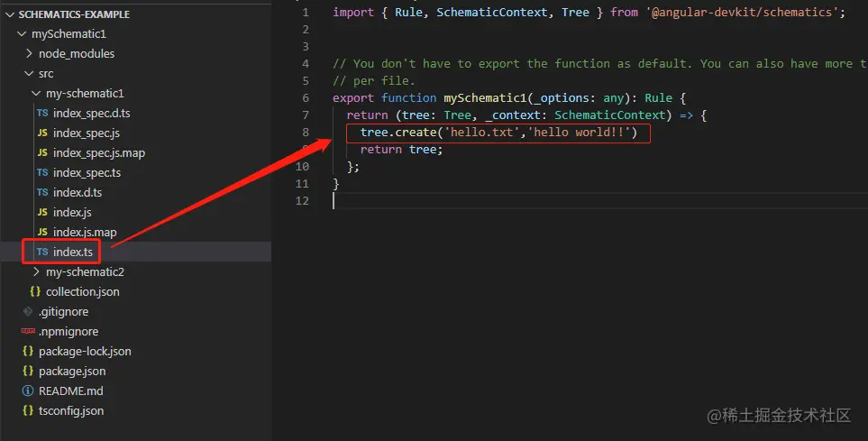Click the tree.create call on line 8
Viewport: 868px width, 441px height.
[x=498, y=133]
